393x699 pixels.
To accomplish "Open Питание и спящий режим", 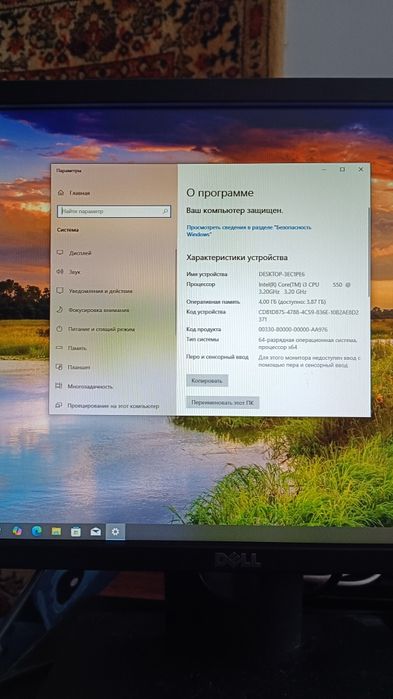I will tap(96, 329).
